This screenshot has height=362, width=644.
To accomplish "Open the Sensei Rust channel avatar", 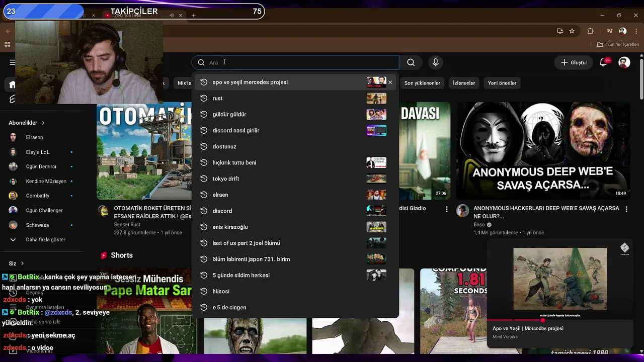I will (x=103, y=211).
